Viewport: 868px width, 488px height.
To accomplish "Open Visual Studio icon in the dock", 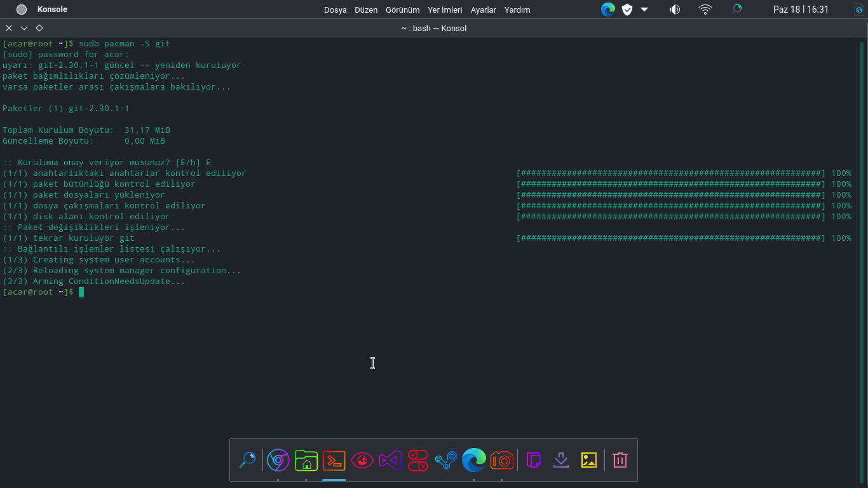I will coord(390,460).
